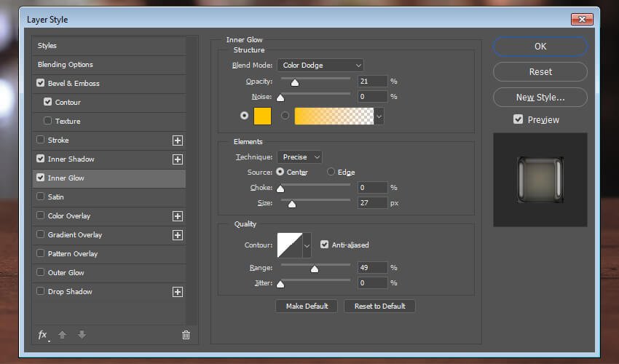Disable the Inner Shadow checkbox
619x364 pixels.
click(40, 159)
